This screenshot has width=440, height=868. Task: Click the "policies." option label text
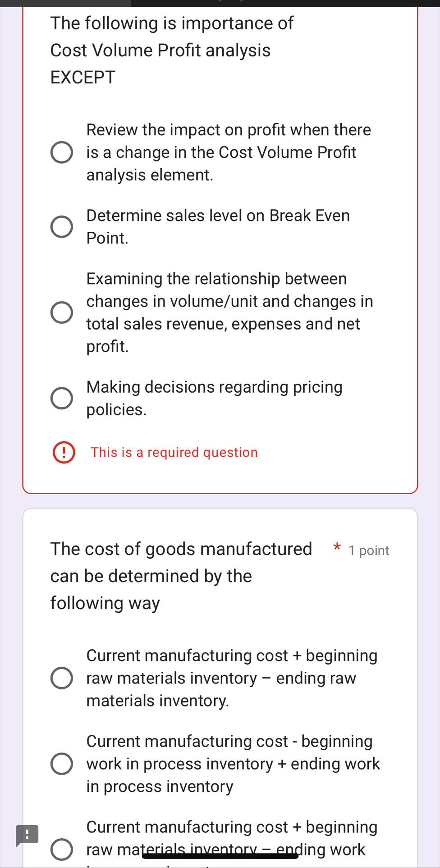tap(117, 409)
